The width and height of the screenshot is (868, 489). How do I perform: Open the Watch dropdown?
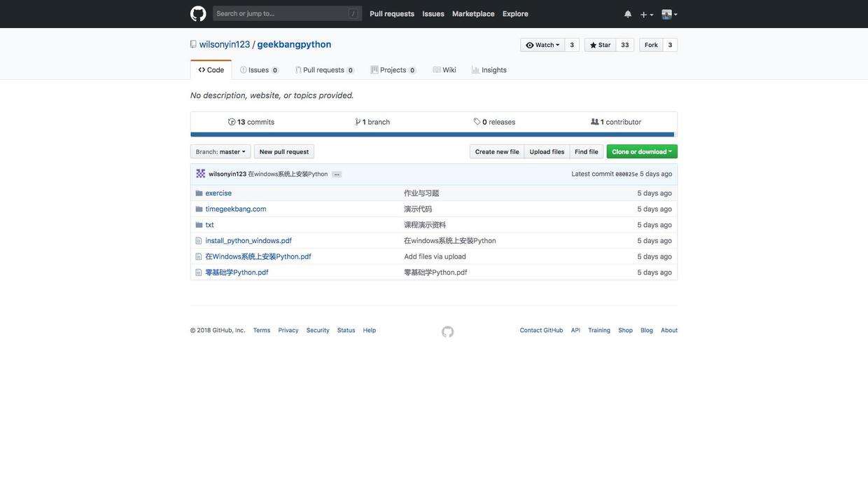(542, 45)
